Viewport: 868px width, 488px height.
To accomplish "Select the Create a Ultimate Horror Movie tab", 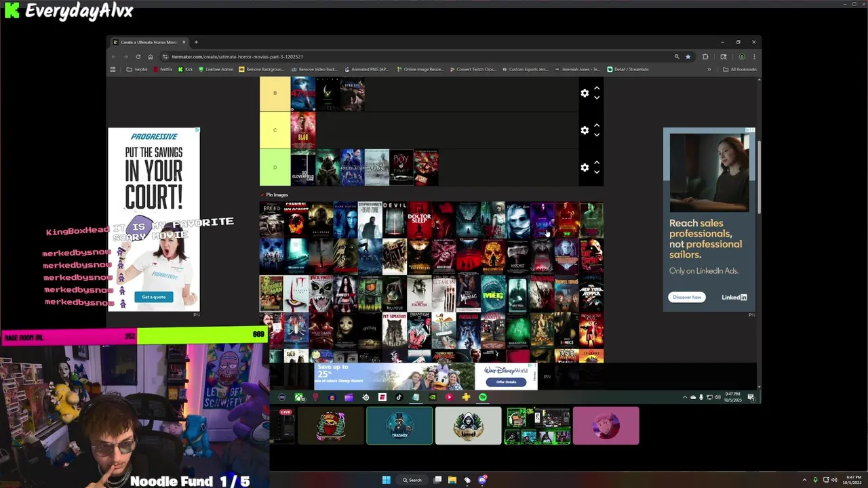I will click(x=149, y=42).
